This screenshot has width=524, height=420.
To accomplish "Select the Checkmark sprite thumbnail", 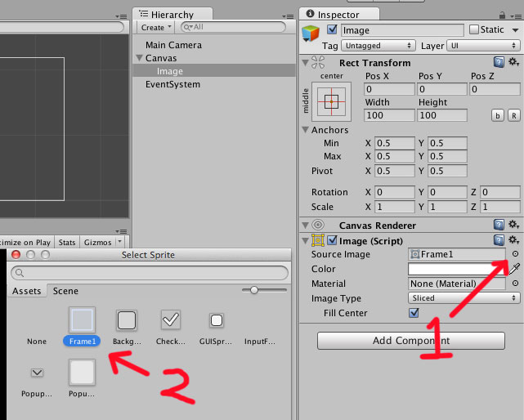I will pos(170,320).
